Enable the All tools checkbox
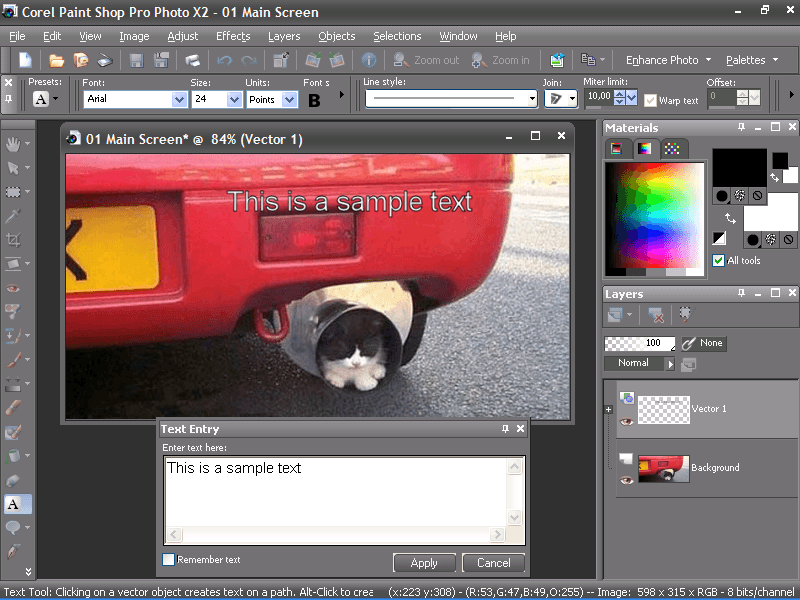This screenshot has height=600, width=800. tap(718, 260)
